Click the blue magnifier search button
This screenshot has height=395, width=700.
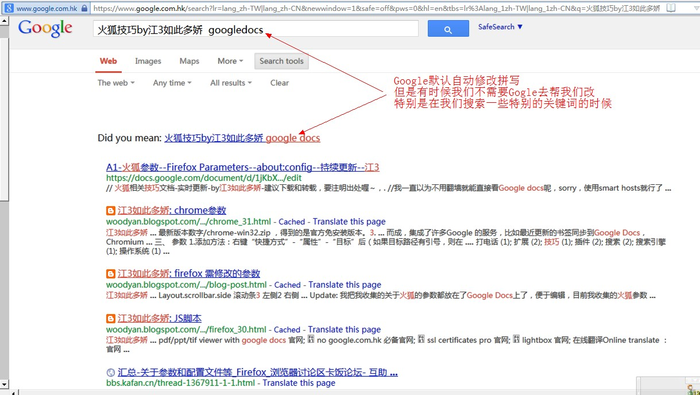[448, 29]
